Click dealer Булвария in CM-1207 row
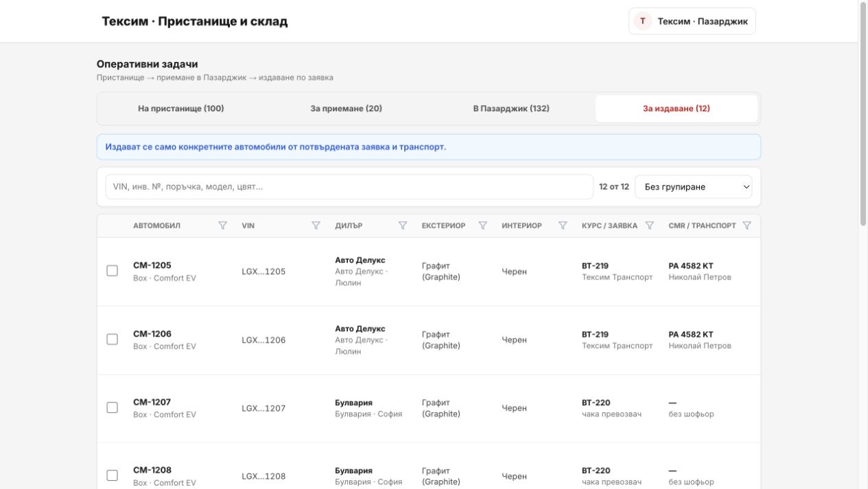 click(354, 402)
